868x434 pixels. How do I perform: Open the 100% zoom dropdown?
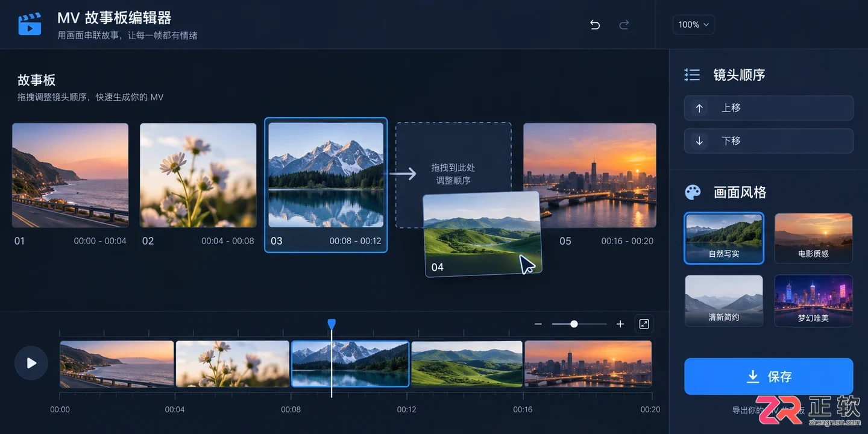coord(693,25)
